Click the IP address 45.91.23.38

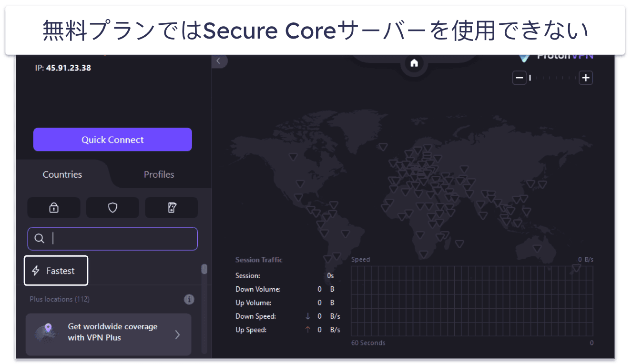click(69, 68)
